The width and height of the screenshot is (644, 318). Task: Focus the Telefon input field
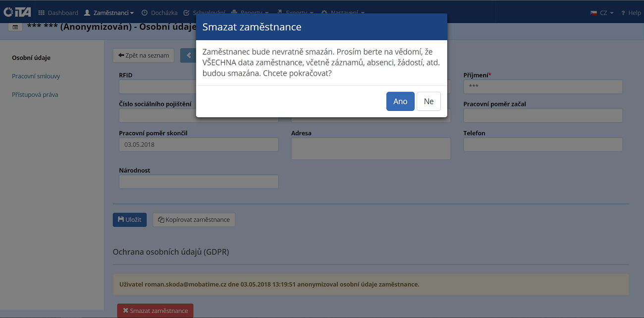point(542,145)
